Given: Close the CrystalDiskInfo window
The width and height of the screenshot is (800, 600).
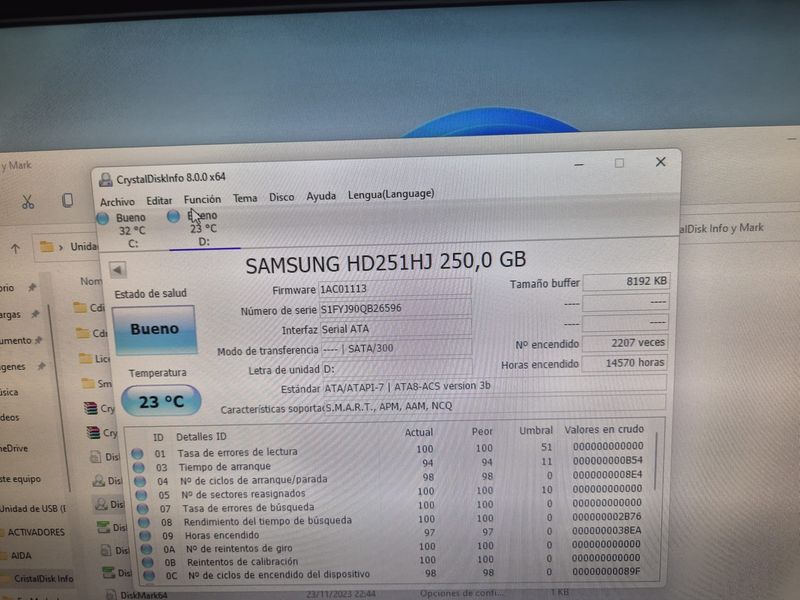Looking at the screenshot, I should coord(660,162).
